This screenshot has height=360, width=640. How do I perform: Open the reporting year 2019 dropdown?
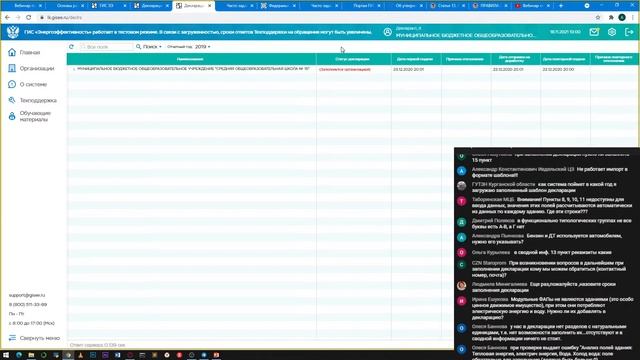tap(202, 47)
